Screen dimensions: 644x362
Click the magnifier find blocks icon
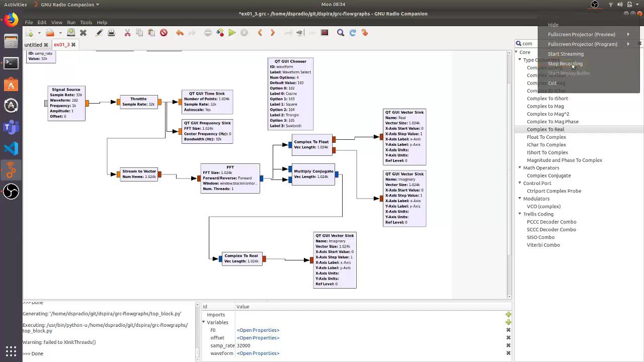tap(341, 33)
